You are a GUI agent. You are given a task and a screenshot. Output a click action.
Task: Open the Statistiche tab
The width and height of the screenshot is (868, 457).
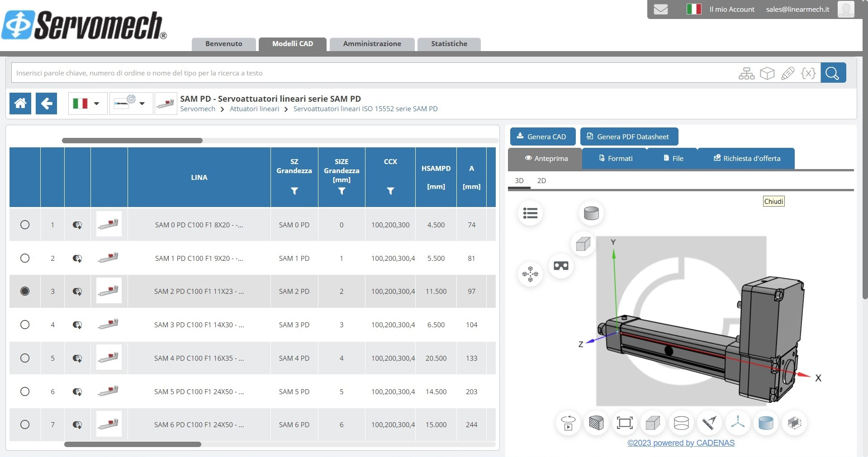click(449, 44)
